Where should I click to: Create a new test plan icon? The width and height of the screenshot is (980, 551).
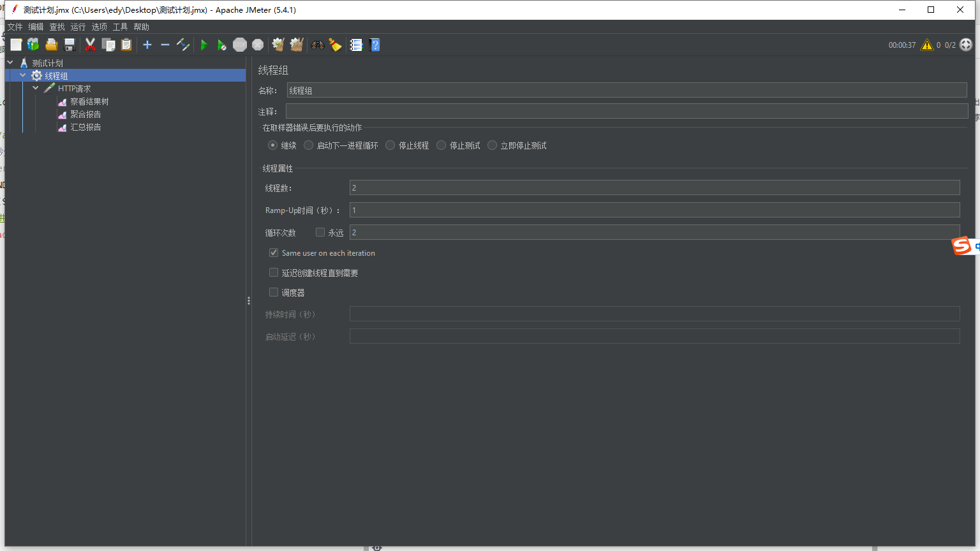16,45
